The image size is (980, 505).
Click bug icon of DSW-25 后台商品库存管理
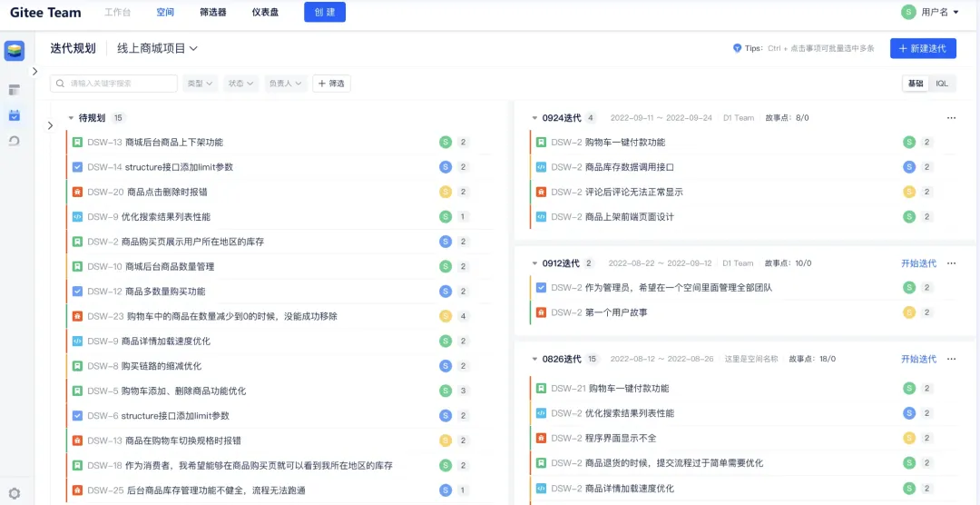tap(77, 490)
